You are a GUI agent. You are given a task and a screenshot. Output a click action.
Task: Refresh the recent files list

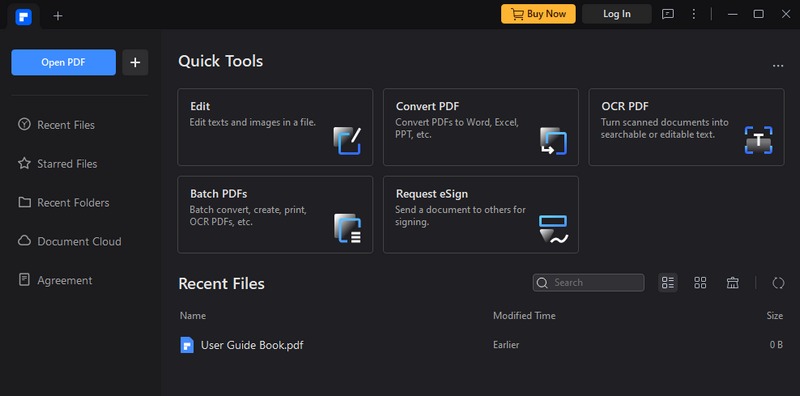[x=778, y=283]
